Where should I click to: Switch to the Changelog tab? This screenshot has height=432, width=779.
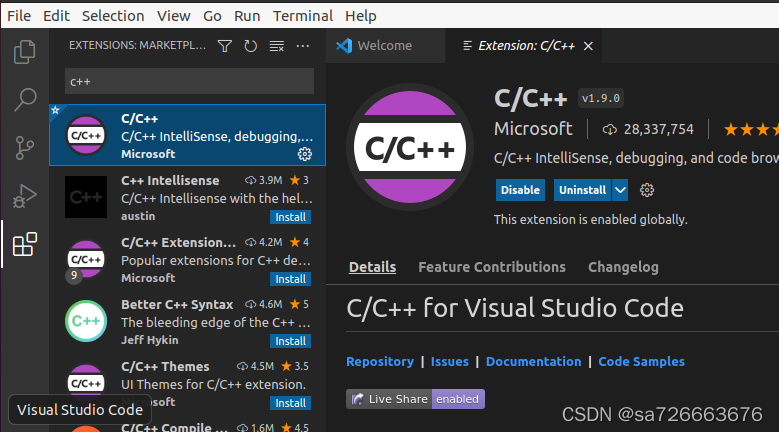623,267
